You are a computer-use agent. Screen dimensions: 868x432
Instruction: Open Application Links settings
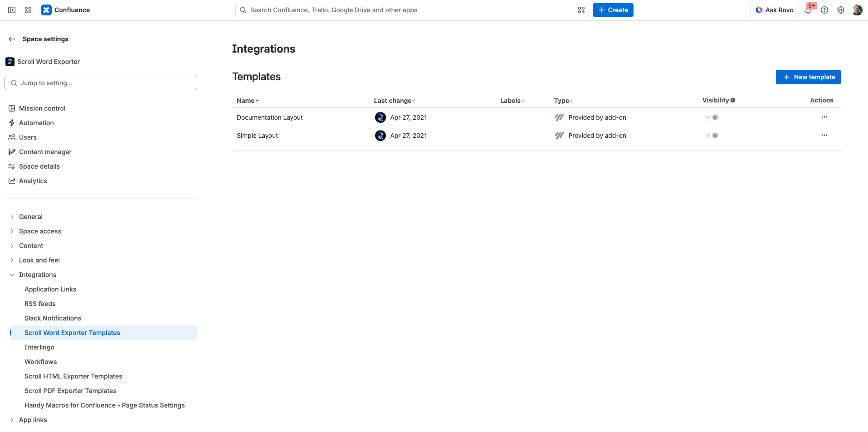click(50, 289)
